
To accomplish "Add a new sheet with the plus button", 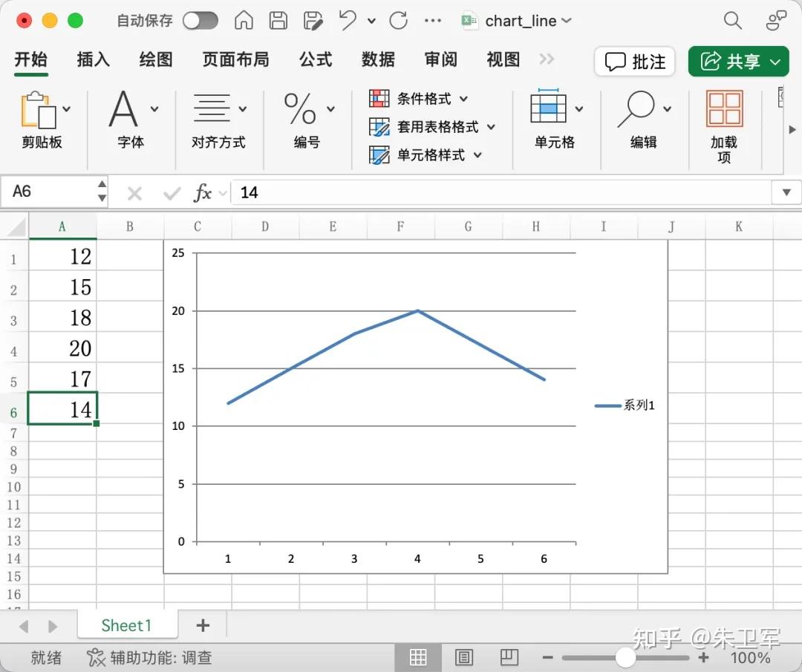I will click(x=201, y=626).
